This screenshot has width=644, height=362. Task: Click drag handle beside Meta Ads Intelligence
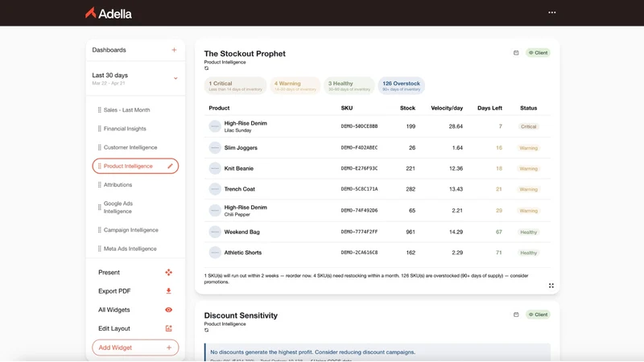[99, 249]
